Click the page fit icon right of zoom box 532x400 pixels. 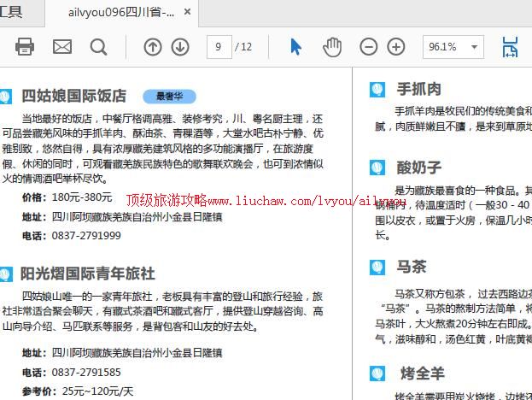point(510,47)
